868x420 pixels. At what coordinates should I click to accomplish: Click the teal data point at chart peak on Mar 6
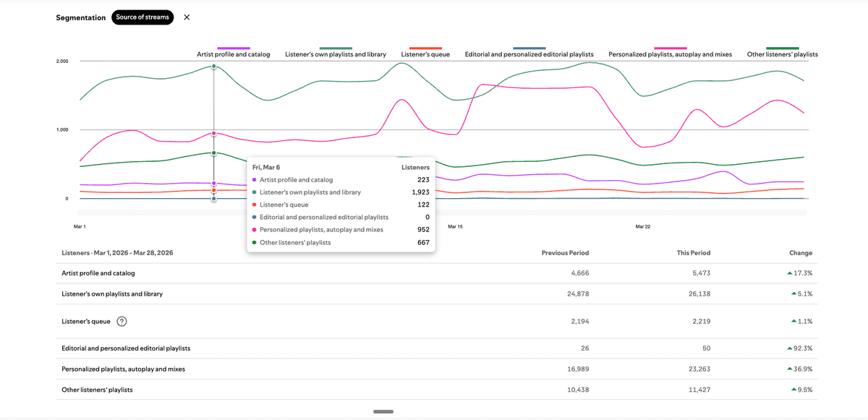(x=213, y=67)
